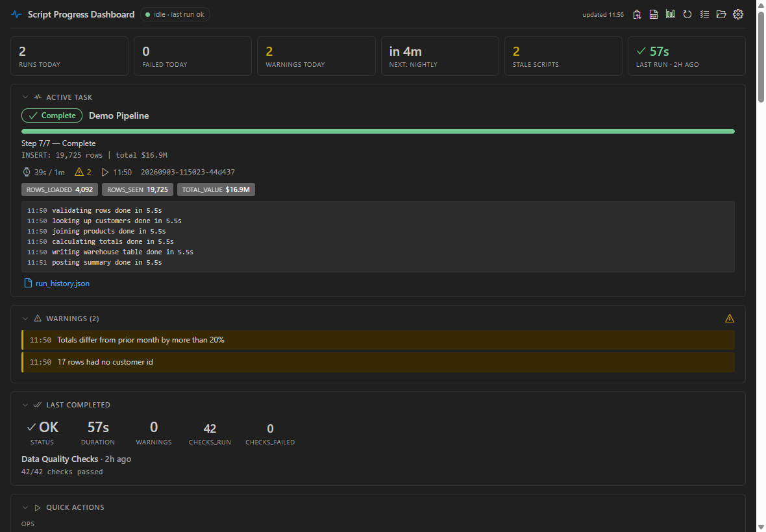Screen dimensions: 766x532
Task: Click the scrollbar down arrow
Action: [761, 527]
